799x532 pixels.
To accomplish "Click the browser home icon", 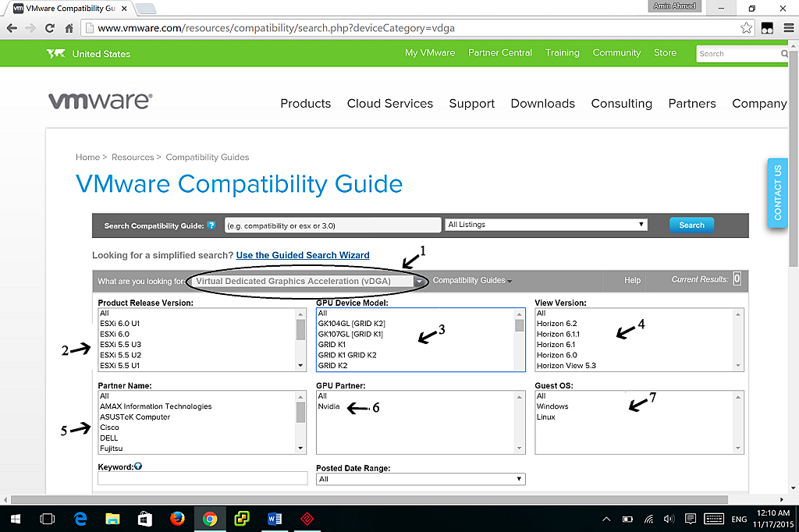I will pyautogui.click(x=69, y=28).
